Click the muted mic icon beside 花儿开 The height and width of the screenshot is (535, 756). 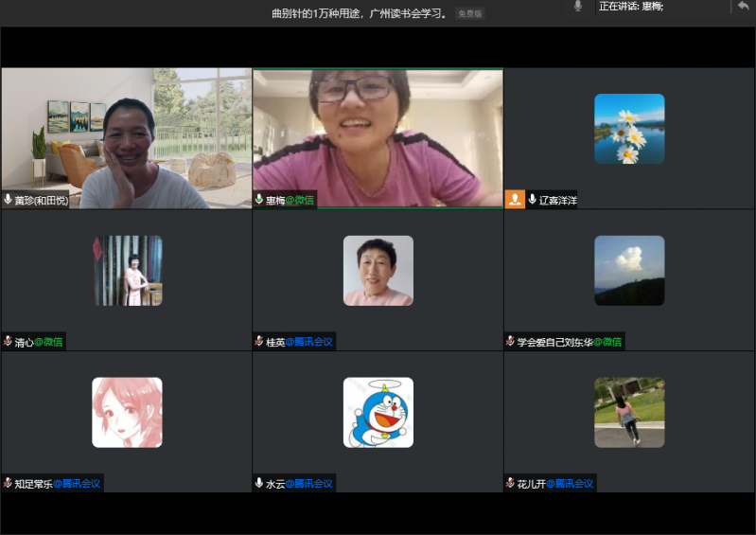tap(511, 483)
